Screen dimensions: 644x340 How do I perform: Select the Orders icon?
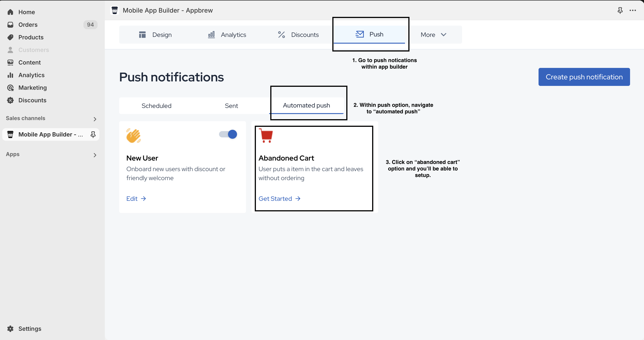11,25
